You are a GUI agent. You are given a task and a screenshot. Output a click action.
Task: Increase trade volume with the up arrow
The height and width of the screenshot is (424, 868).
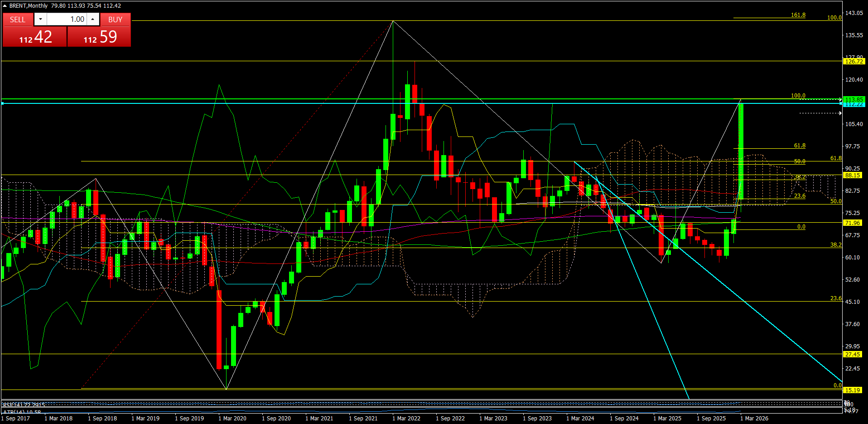93,19
